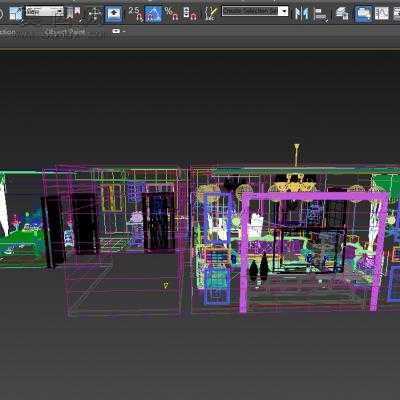Click the ribbon minimize dropdown button
400x400 pixels.
pyautogui.click(x=116, y=31)
